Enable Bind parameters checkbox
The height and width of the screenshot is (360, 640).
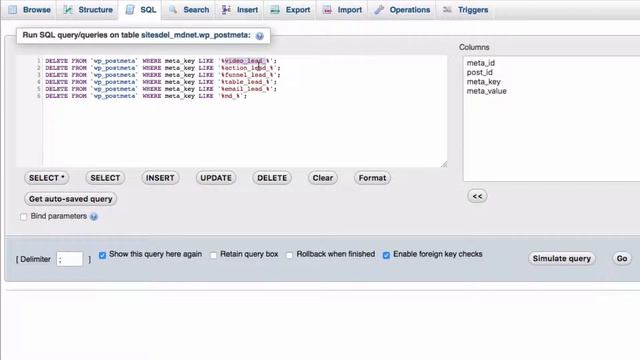point(24,217)
